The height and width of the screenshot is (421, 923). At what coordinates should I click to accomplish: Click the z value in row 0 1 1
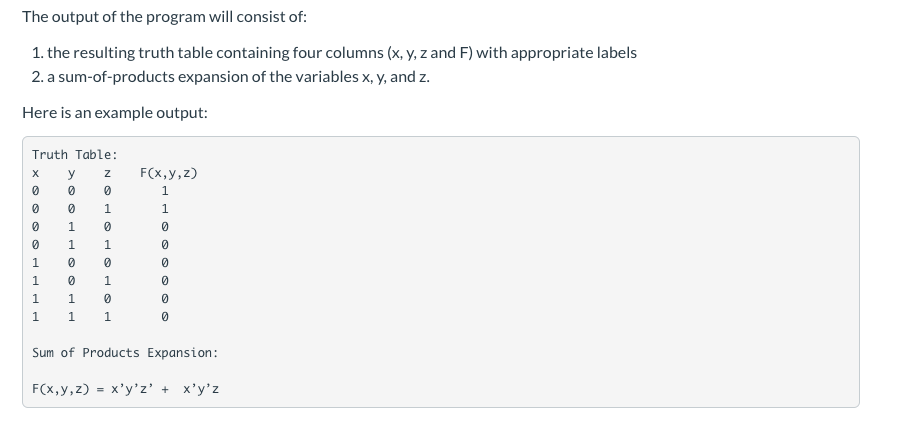[x=107, y=245]
